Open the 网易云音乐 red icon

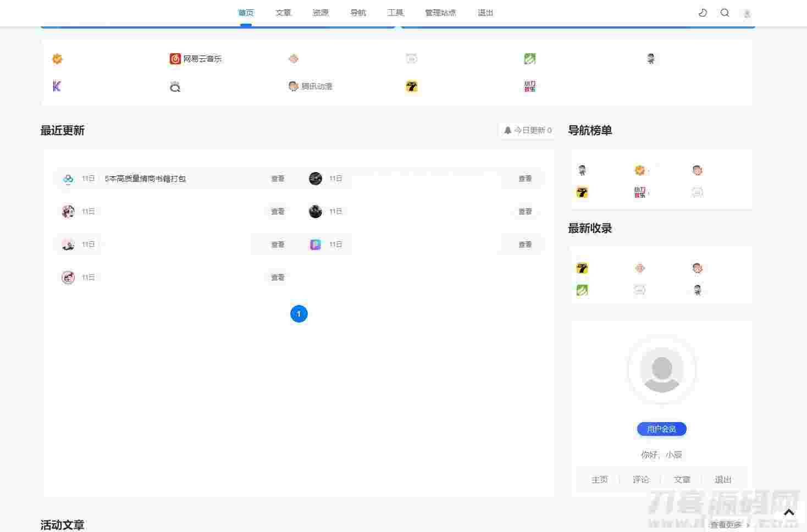175,59
